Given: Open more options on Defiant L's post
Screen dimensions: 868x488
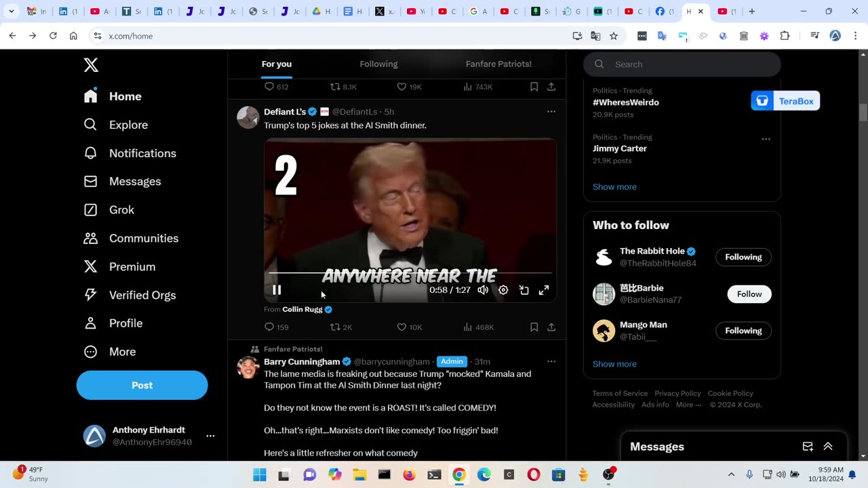Looking at the screenshot, I should tap(551, 112).
